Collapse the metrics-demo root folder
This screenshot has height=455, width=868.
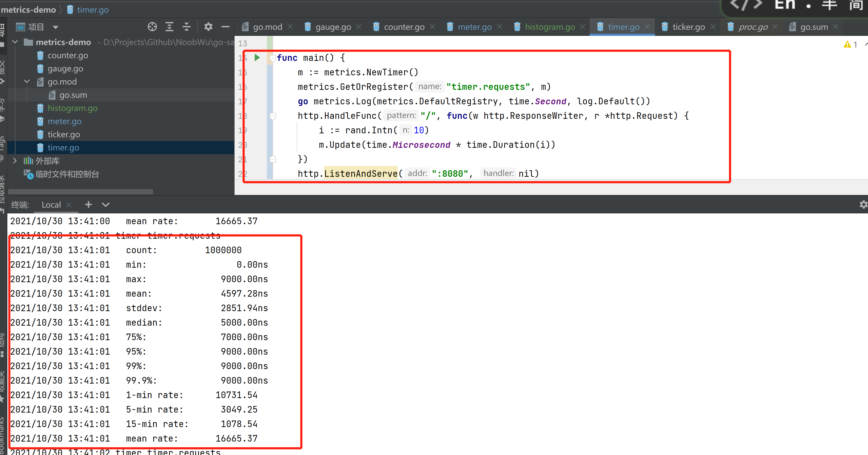coord(15,42)
